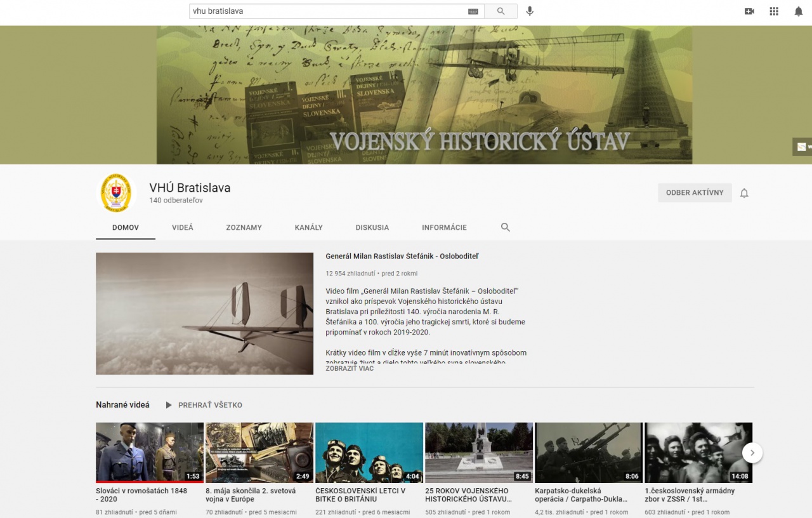This screenshot has height=518, width=812.
Task: Open the YouTube apps grid icon
Action: coord(774,11)
